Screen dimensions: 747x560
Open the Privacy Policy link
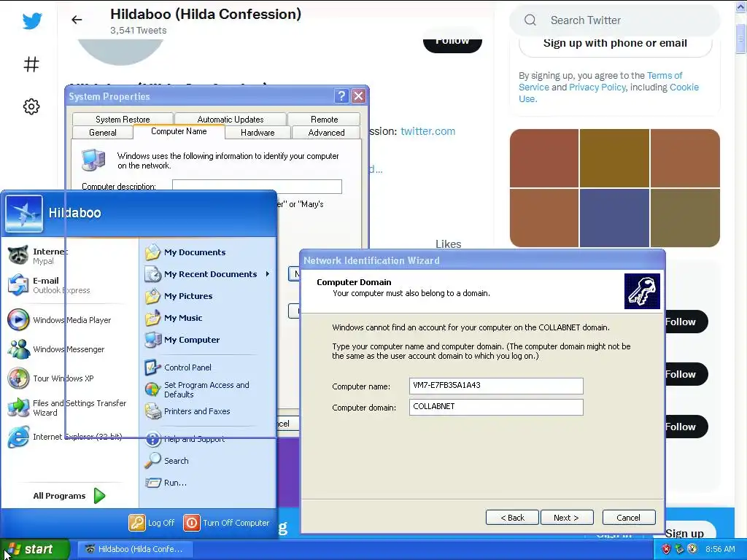click(597, 87)
